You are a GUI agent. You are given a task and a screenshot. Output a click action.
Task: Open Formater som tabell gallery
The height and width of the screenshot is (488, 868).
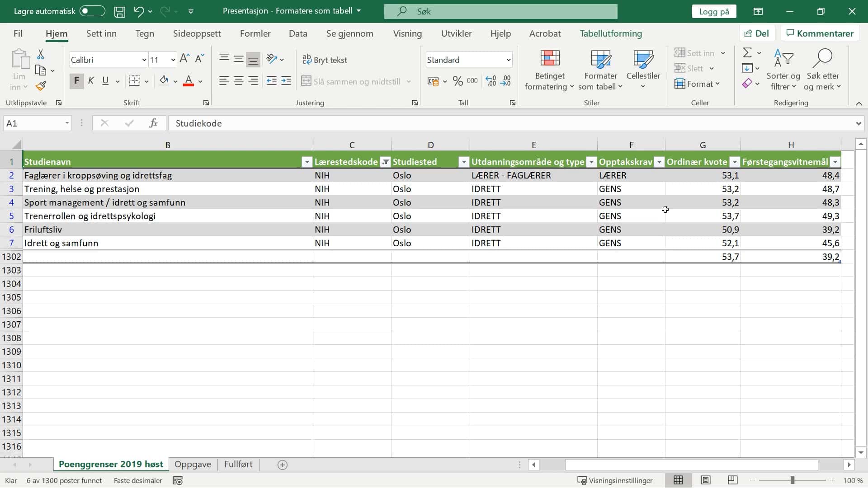click(600, 70)
